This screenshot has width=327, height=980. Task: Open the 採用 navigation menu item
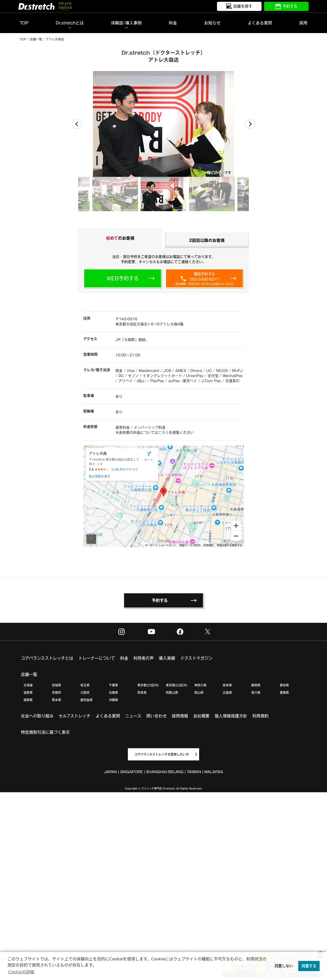point(303,23)
